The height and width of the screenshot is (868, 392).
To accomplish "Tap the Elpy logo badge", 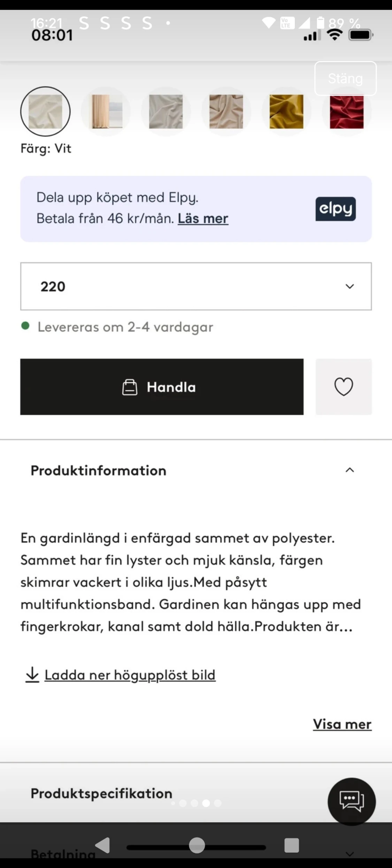I will point(336,209).
